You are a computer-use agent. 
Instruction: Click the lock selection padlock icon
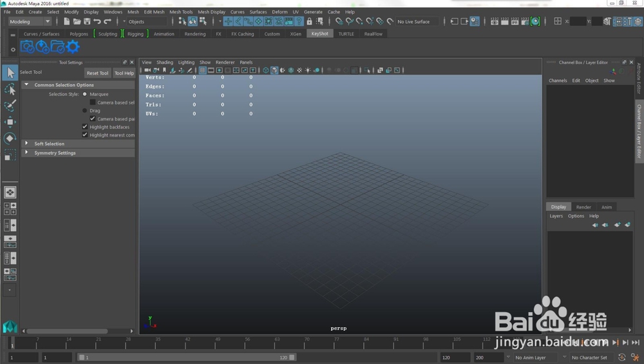pos(309,21)
